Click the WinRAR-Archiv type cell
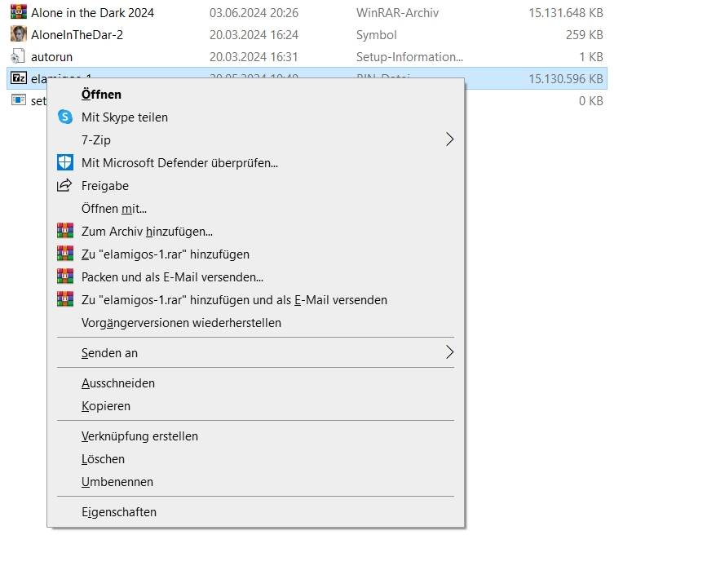Screen dimensions: 707x588 click(x=397, y=12)
